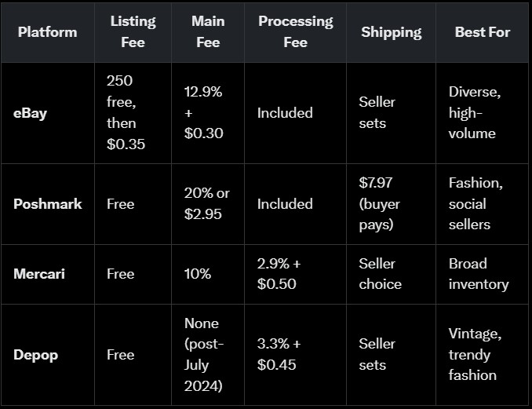Viewport: 532px width, 409px height.
Task: Click Mercari's 2.9% + $0.50 processing cell
Action: [279, 274]
